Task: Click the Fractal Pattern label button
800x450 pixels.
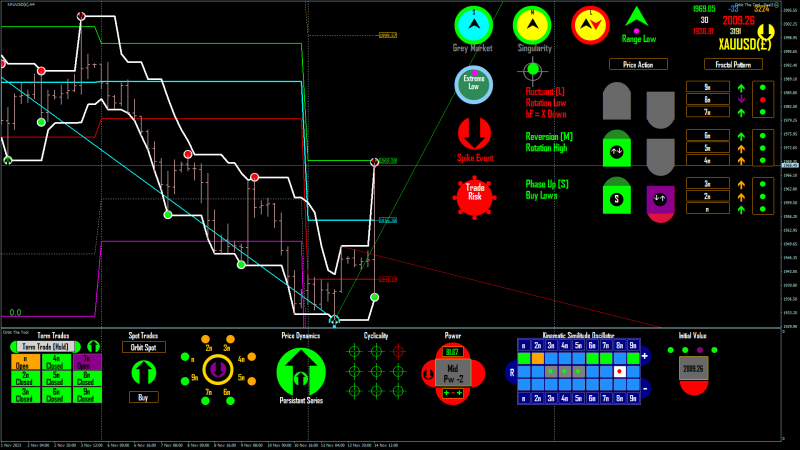Action: (x=733, y=64)
